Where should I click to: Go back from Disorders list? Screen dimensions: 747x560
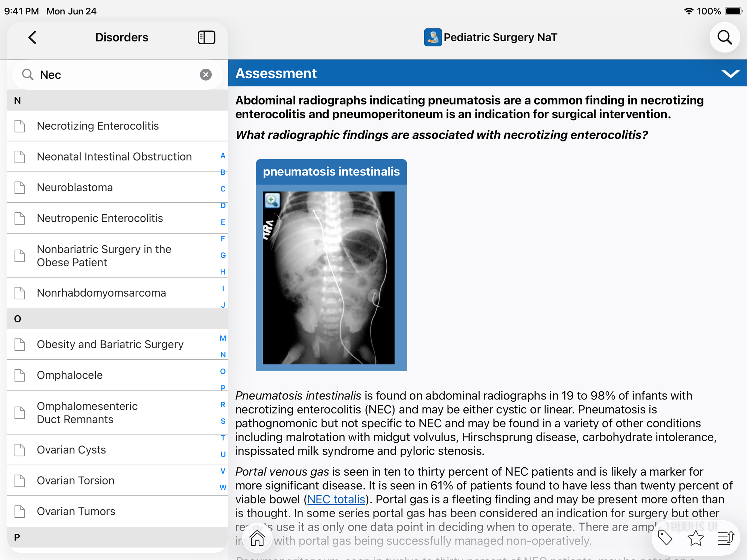33,37
